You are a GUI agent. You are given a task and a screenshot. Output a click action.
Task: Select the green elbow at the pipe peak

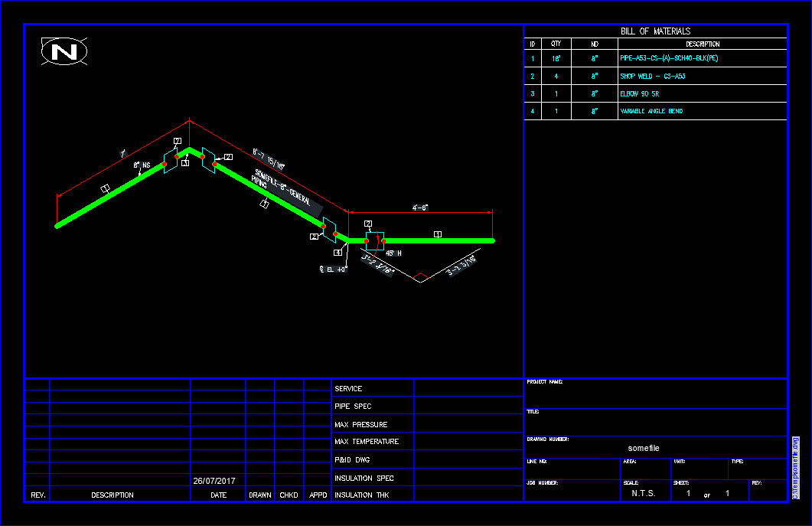190,152
